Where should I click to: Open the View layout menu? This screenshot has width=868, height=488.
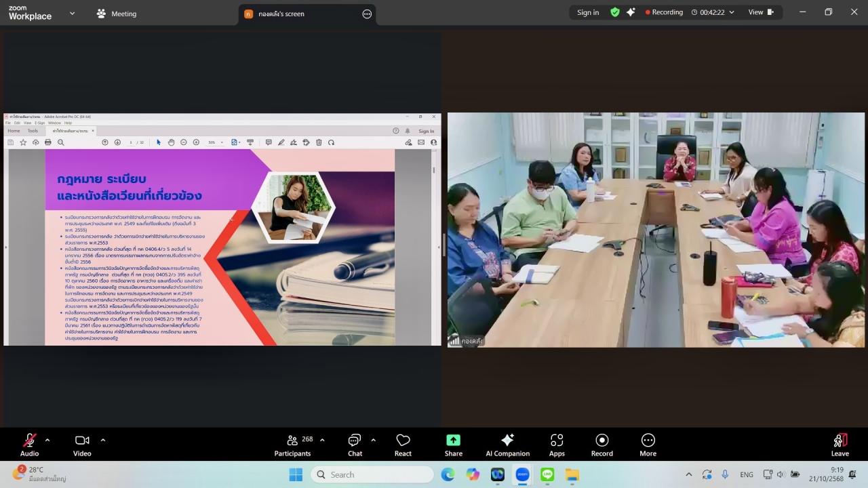coord(760,12)
